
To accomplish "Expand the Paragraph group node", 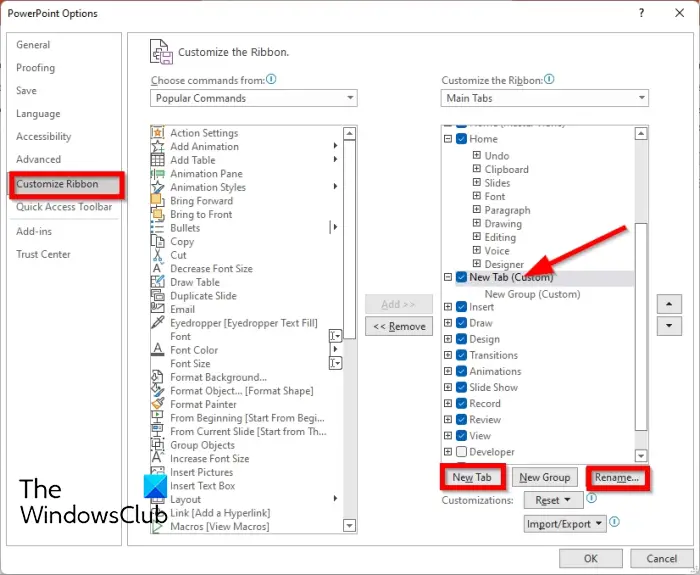I will [477, 209].
